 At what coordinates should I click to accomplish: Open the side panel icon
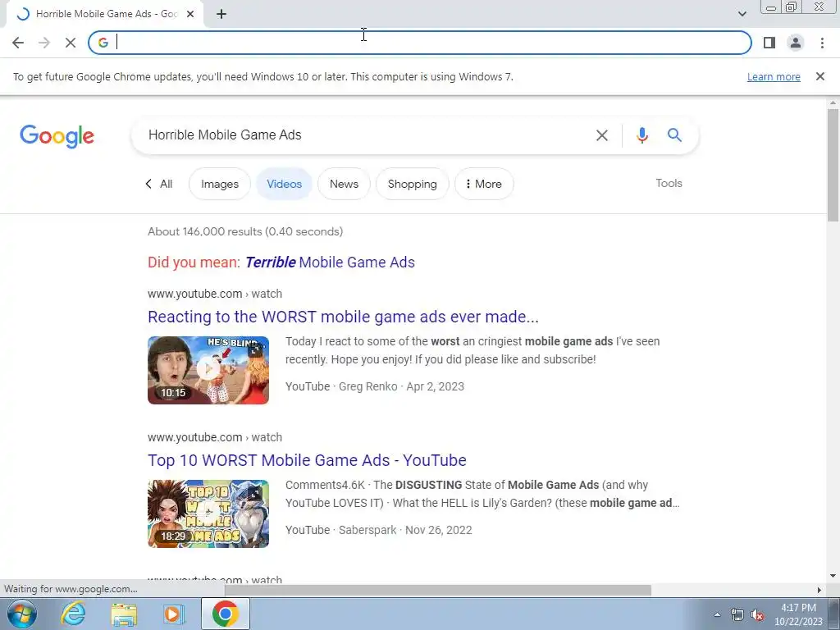(769, 43)
